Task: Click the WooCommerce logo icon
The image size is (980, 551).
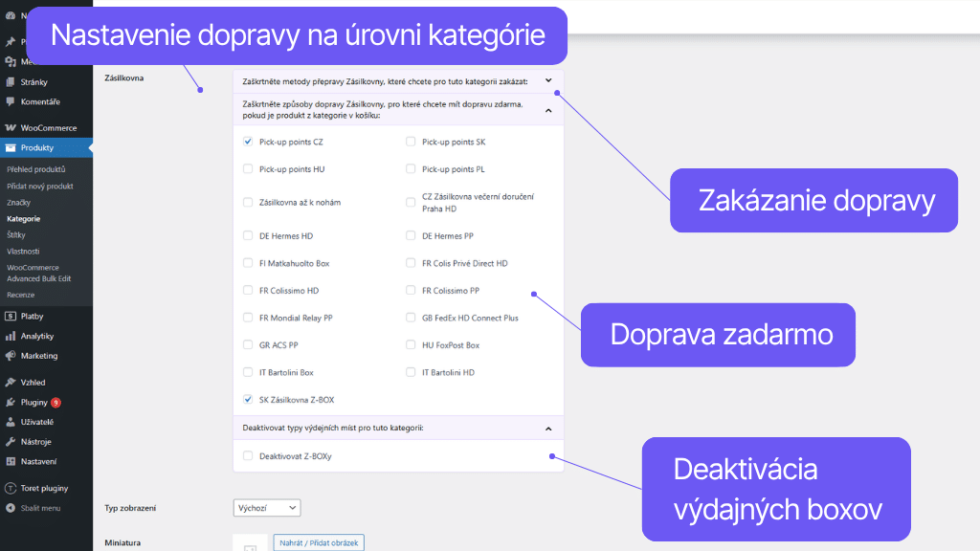Action: (10, 127)
